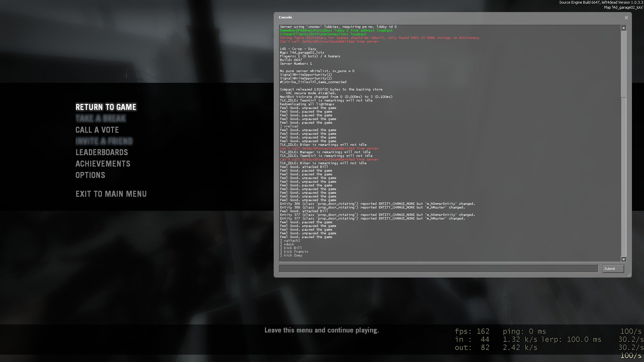The image size is (644, 362).
Task: Click the disabled Take a Break entry
Action: click(101, 119)
